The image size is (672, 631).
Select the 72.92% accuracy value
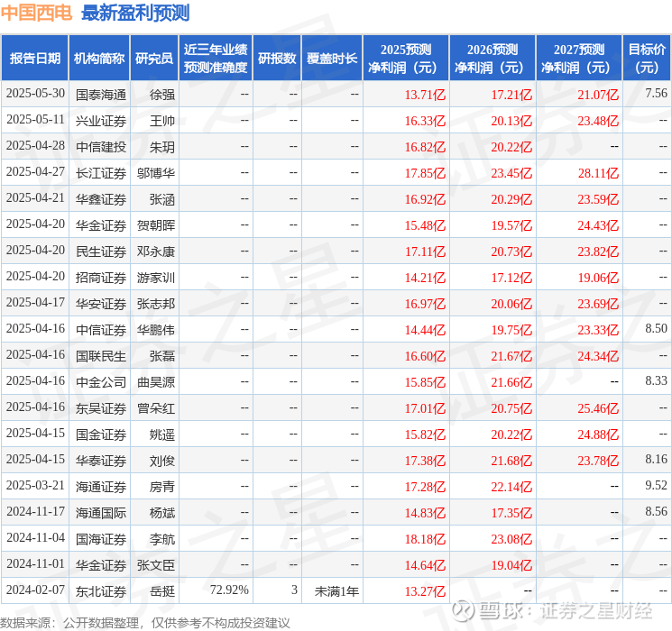tap(229, 590)
